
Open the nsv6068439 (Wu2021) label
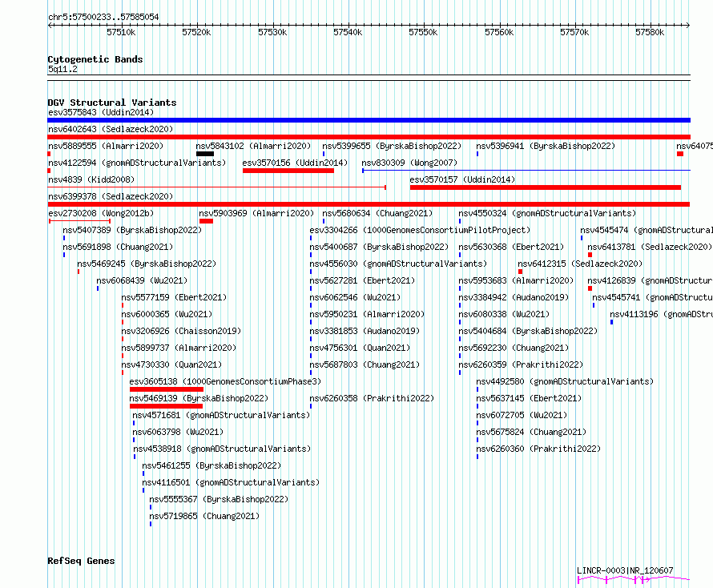coord(142,280)
